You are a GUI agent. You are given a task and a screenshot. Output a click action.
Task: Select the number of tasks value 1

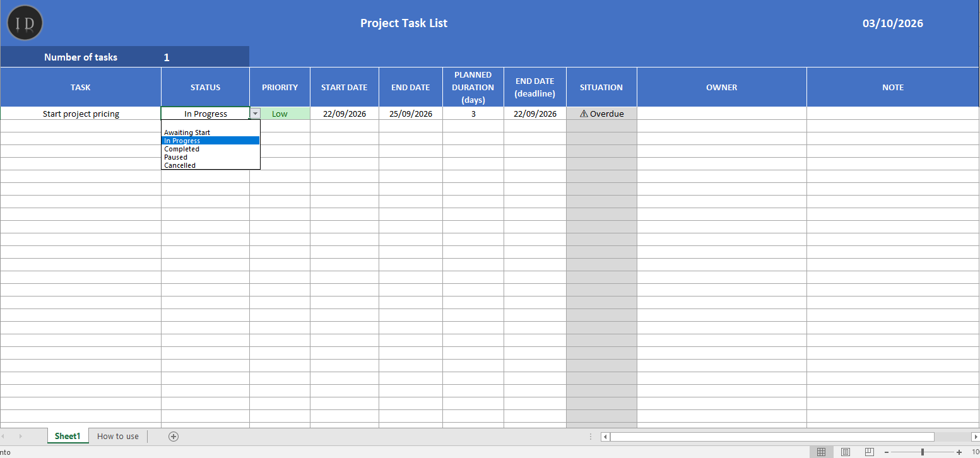click(x=167, y=57)
